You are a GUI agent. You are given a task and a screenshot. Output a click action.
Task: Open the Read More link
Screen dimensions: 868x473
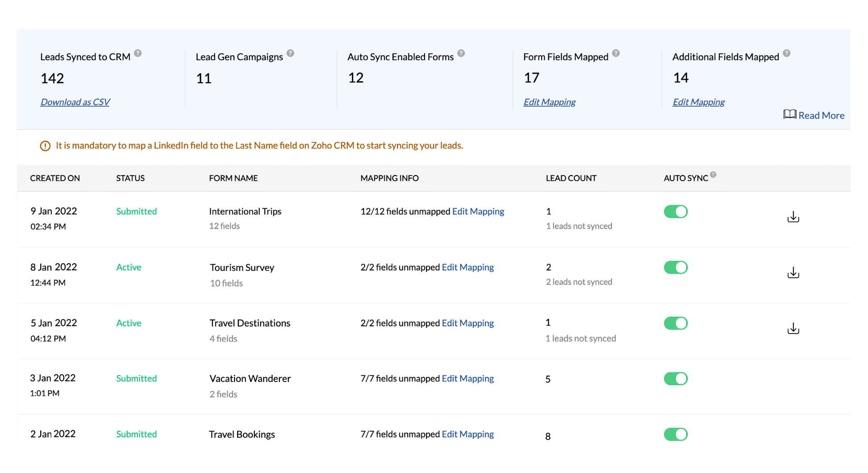(821, 115)
